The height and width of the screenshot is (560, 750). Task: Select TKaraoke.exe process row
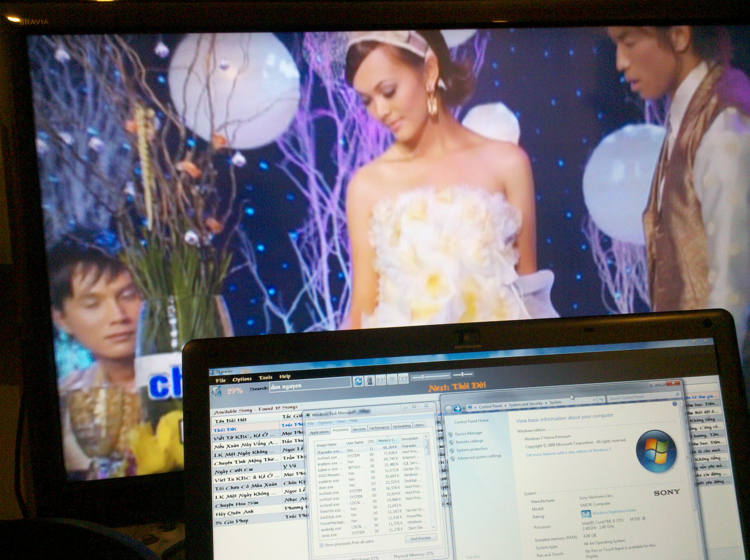(x=370, y=449)
